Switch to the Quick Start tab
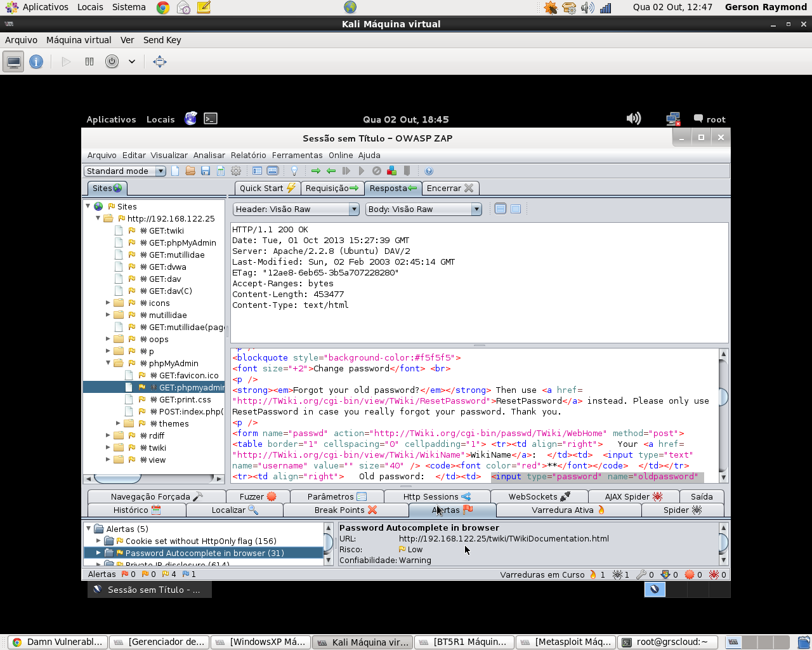 [x=268, y=188]
